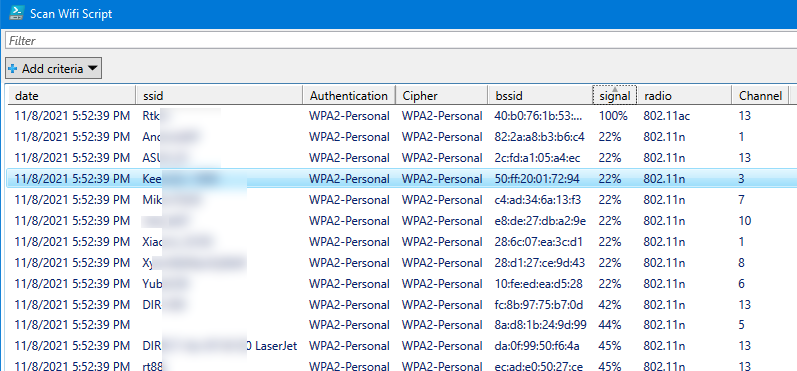
Task: Click ssid cell starting with Yub
Action: point(166,284)
